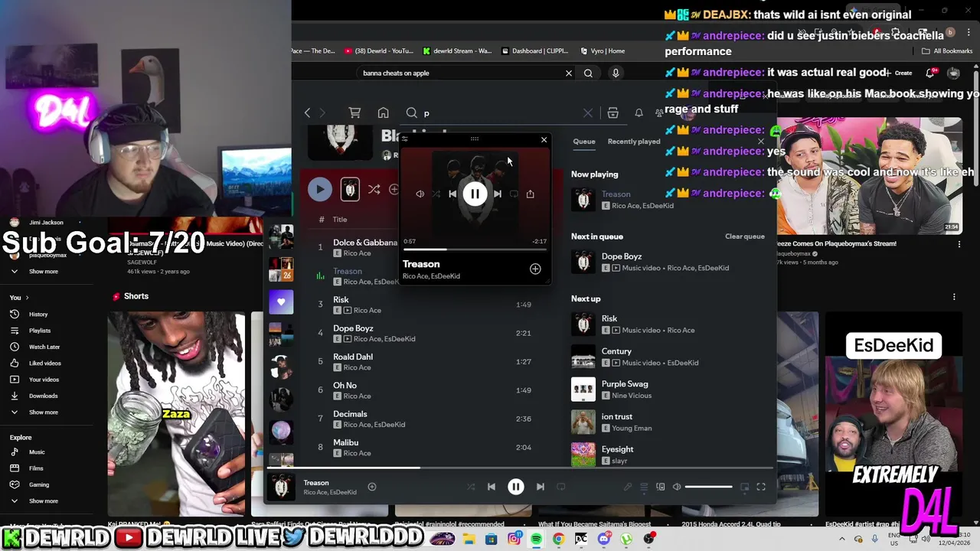Skip to next track in mini player
Viewport: 980px width, 551px height.
click(498, 194)
